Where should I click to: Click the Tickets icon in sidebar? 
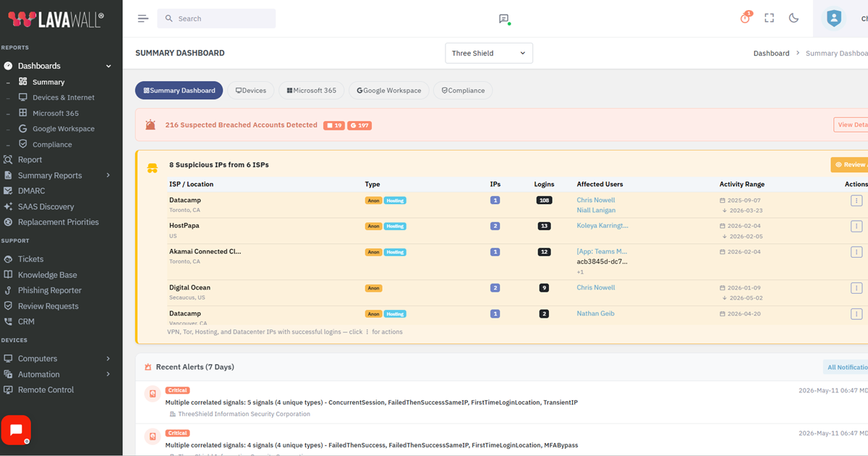coord(8,259)
